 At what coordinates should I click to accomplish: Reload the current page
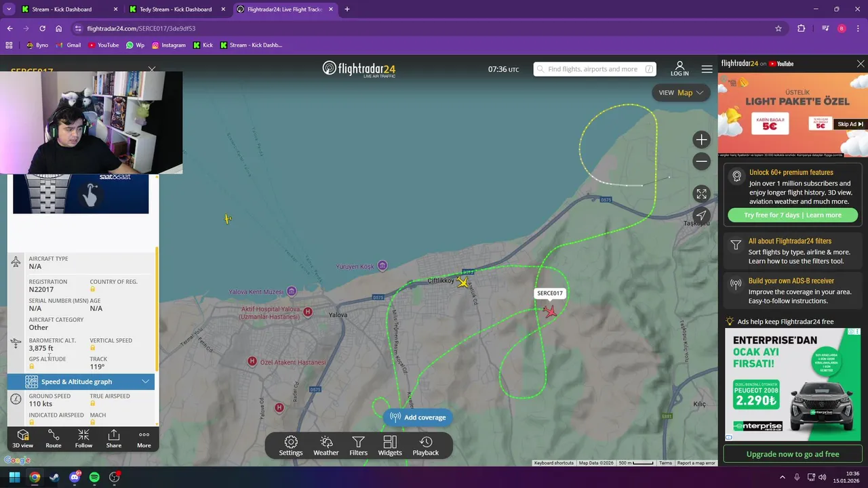pos(42,28)
